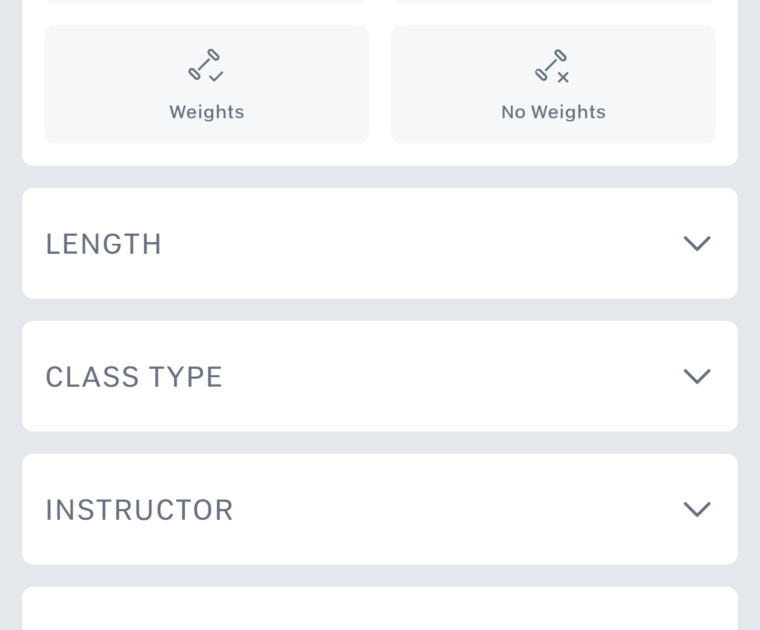
Task: Tap the small checkmark beside the dumbbell
Action: (x=217, y=76)
